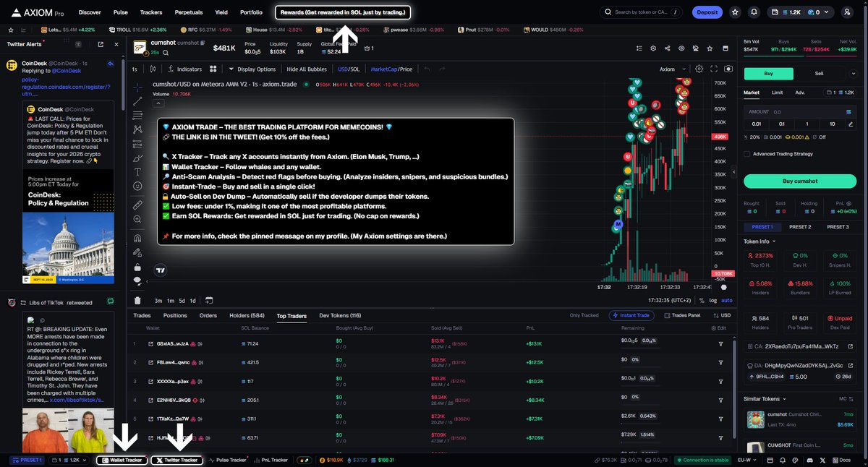Toggle auto scale on chart
868x467 pixels.
pyautogui.click(x=727, y=300)
